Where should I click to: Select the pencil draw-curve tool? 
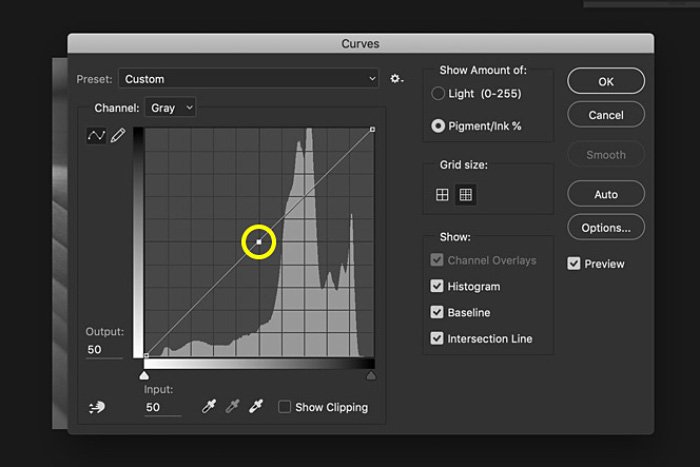pos(118,136)
